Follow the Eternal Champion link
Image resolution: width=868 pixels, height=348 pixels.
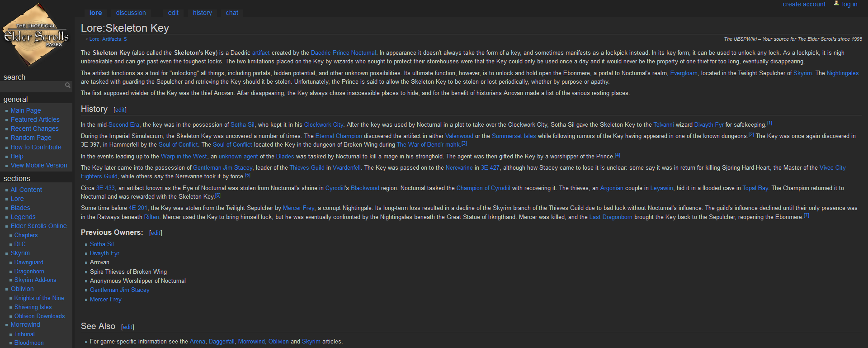click(x=339, y=136)
